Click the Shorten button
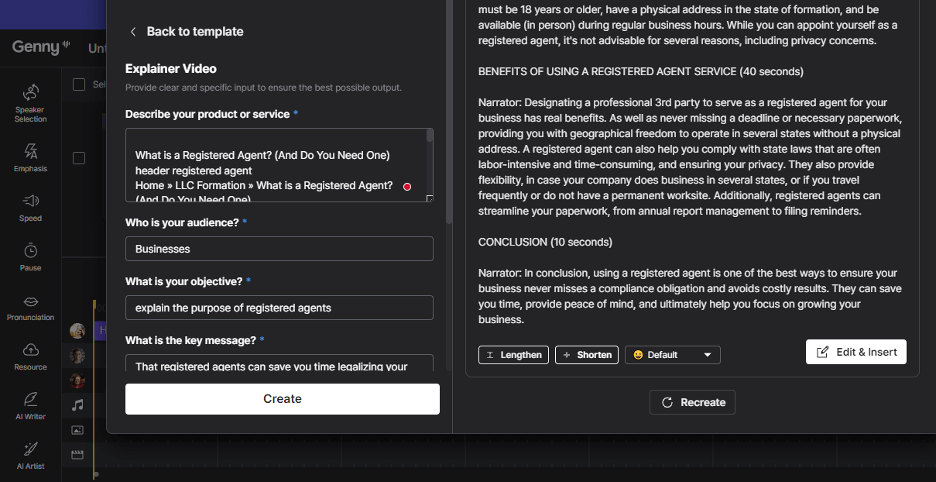936x482 pixels. [x=587, y=355]
